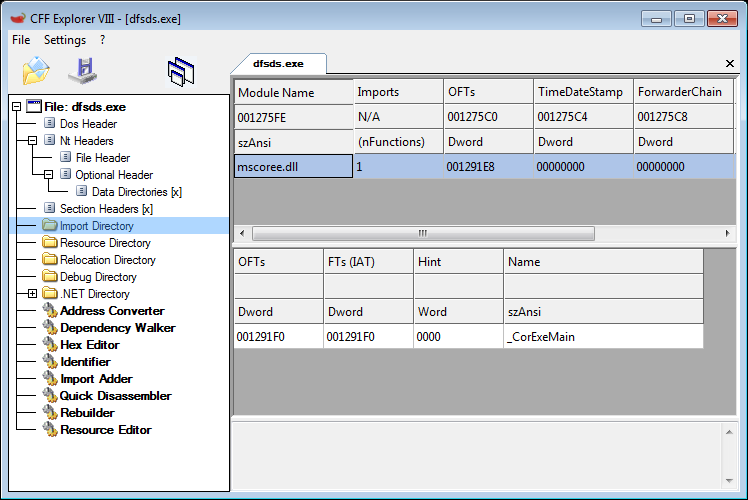Screen dimensions: 748x500
Task: Click the 0000 Hint value cell
Action: (x=458, y=336)
